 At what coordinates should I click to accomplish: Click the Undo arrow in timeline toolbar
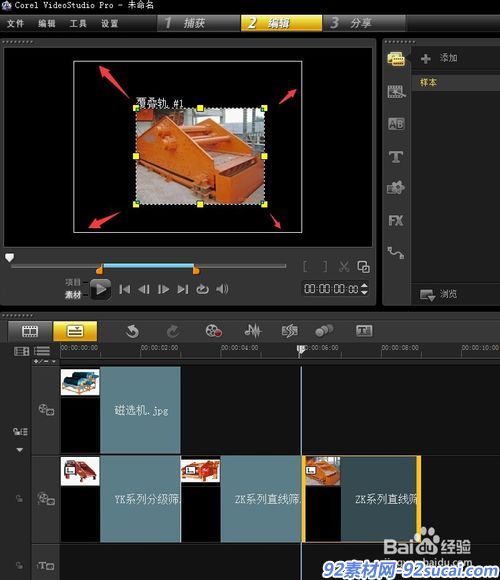point(132,331)
